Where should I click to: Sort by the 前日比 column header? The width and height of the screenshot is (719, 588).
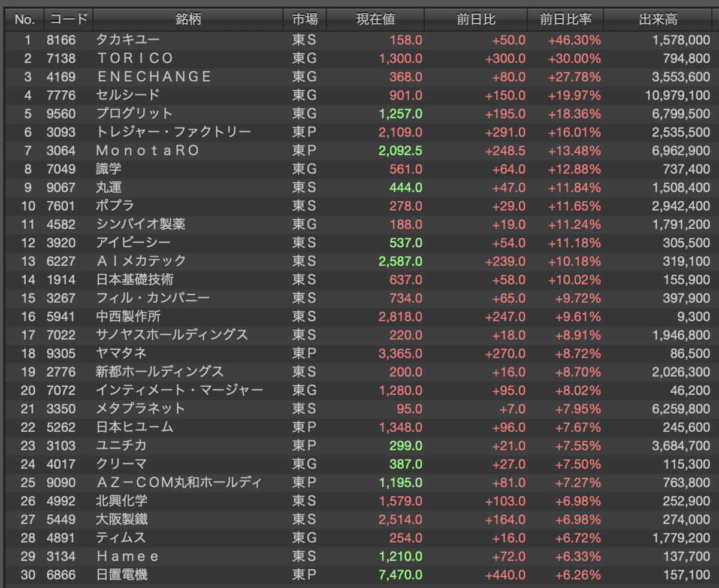coord(476,20)
